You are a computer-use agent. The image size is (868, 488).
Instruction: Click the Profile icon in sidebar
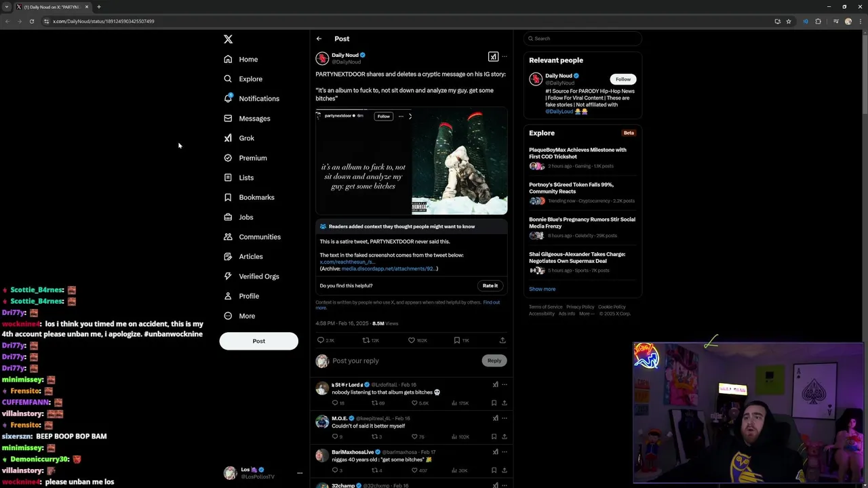coord(228,296)
